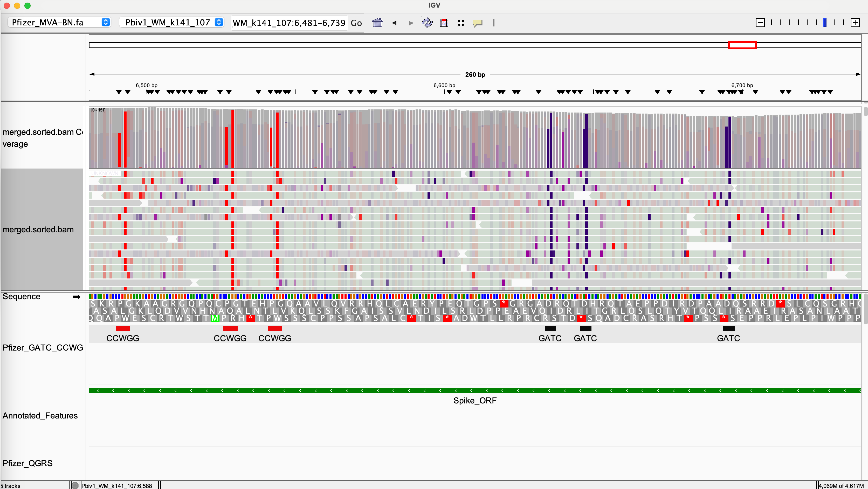This screenshot has width=868, height=489.
Task: Flip sequence strand using the Sequence arrow
Action: [x=77, y=296]
